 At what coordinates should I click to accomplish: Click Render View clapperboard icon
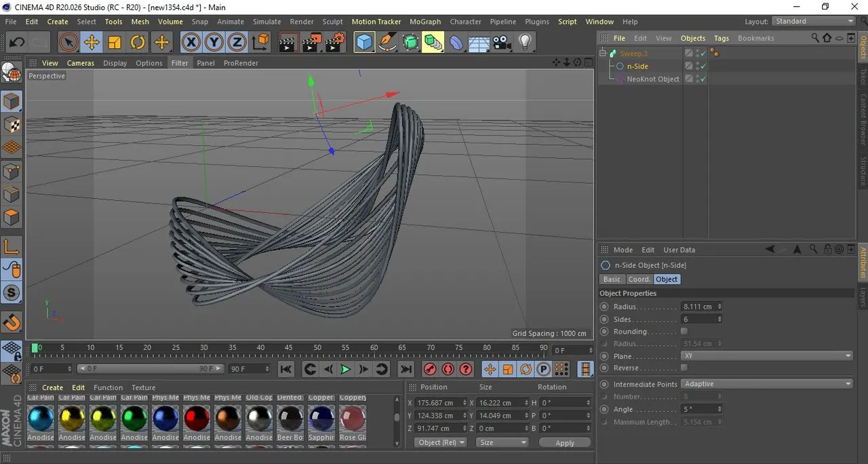tap(288, 43)
